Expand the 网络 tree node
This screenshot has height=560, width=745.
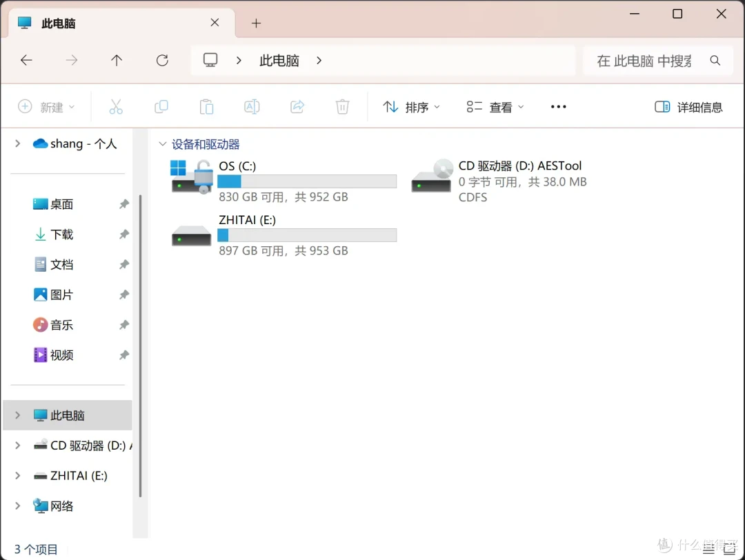point(18,506)
